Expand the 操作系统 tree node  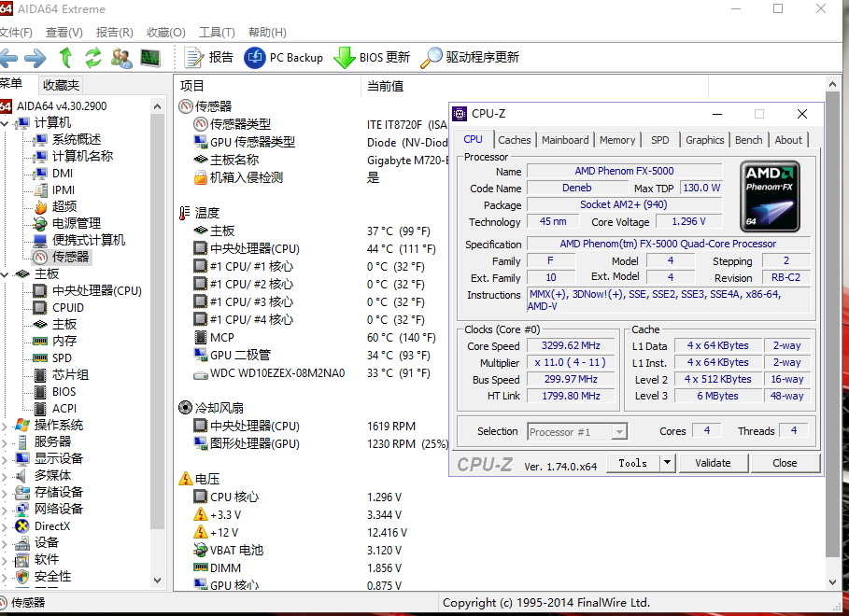click(x=5, y=426)
